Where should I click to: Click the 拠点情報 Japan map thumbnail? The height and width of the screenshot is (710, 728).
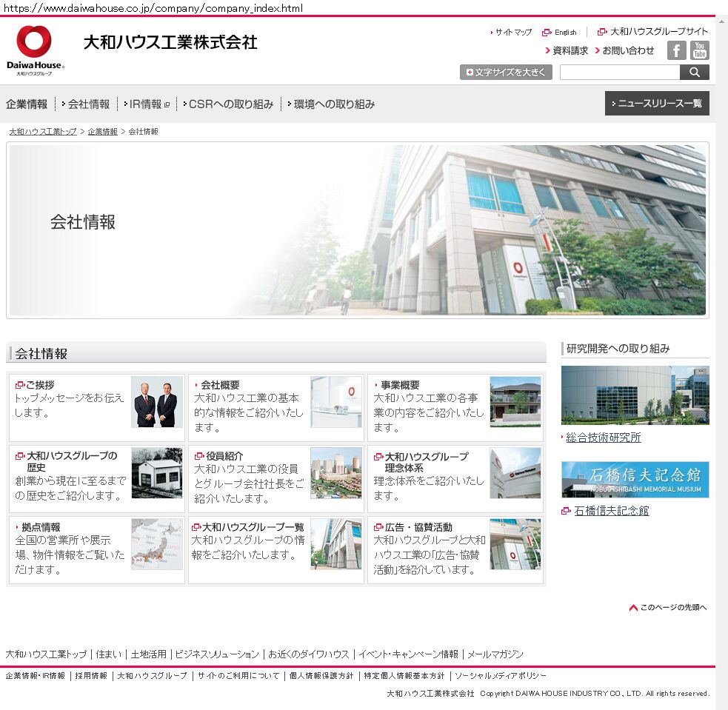[x=157, y=544]
